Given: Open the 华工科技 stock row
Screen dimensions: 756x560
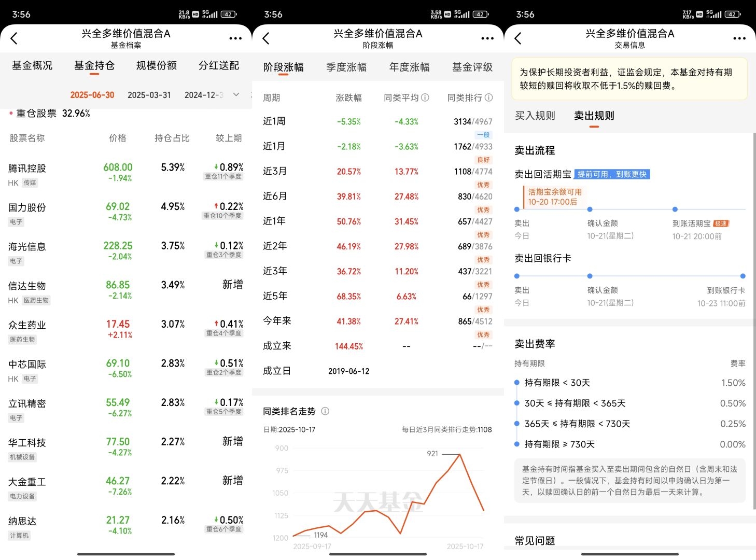Looking at the screenshot, I should 126,449.
